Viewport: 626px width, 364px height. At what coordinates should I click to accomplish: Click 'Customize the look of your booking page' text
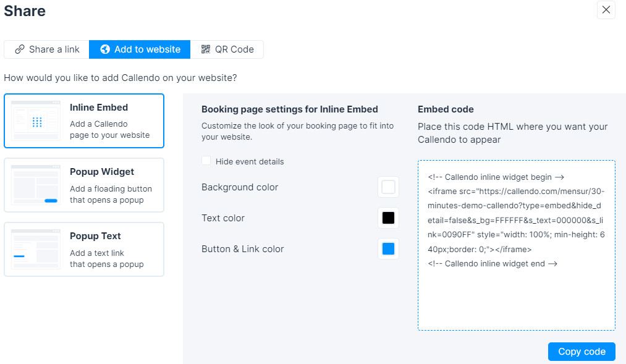tap(297, 131)
